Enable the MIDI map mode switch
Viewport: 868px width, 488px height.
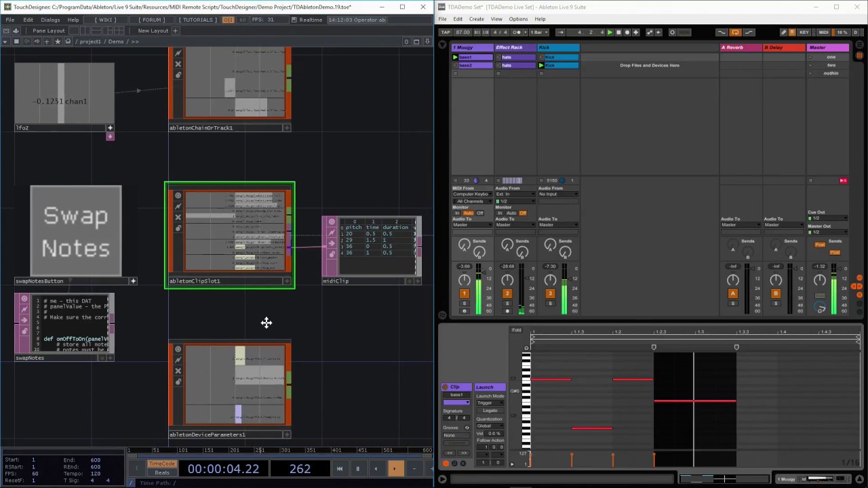pyautogui.click(x=823, y=33)
